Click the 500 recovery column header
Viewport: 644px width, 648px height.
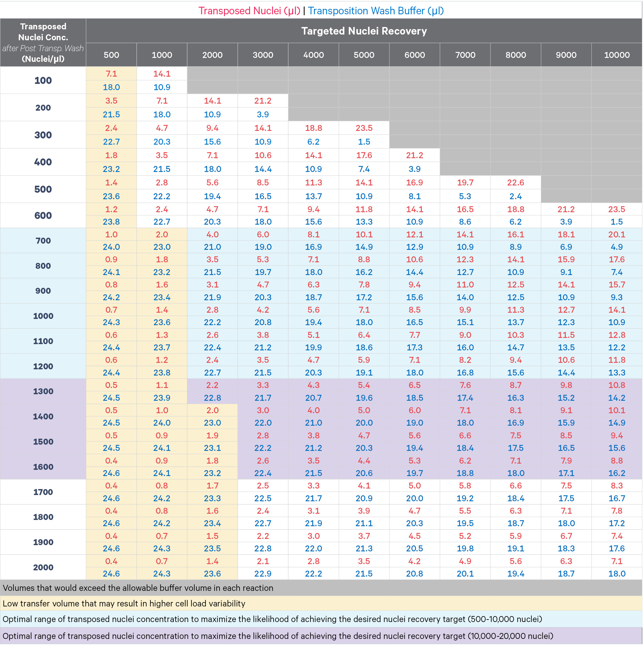[x=111, y=55]
